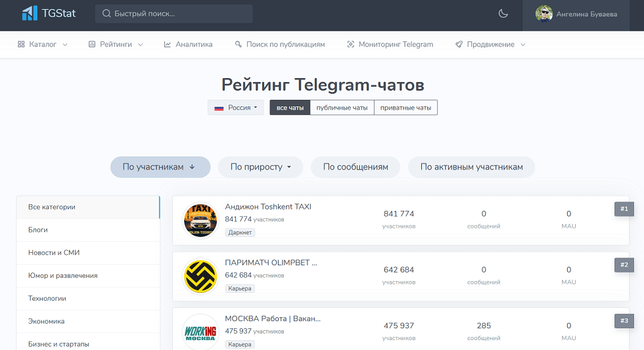Sort by 'По активным участникам'
The height and width of the screenshot is (350, 644).
pyautogui.click(x=471, y=167)
